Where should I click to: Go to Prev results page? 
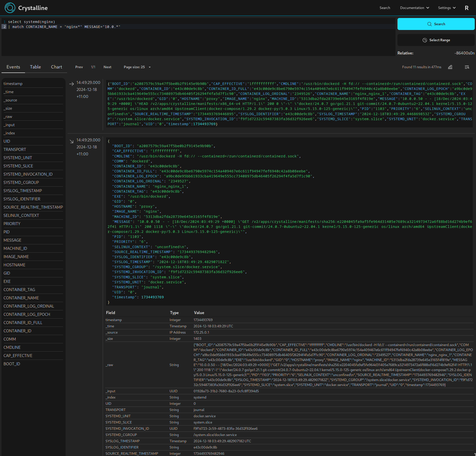pos(79,67)
